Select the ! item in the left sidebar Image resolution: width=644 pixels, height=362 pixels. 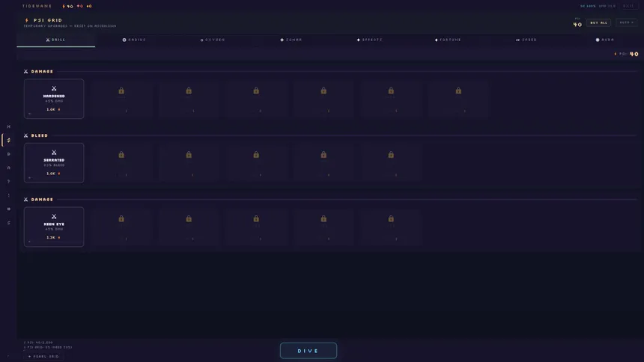(9, 195)
